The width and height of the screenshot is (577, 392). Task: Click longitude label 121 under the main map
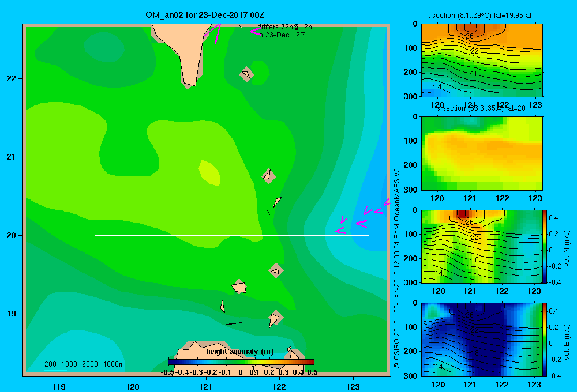point(206,386)
